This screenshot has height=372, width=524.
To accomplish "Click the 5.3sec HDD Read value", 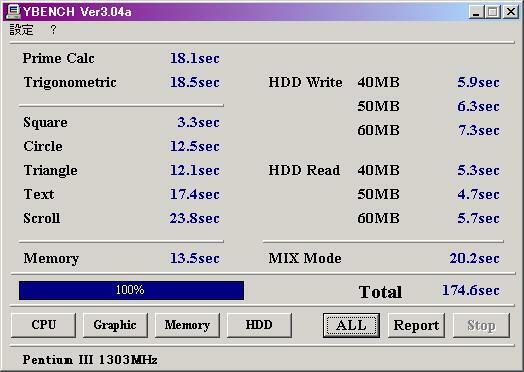I will [x=479, y=170].
